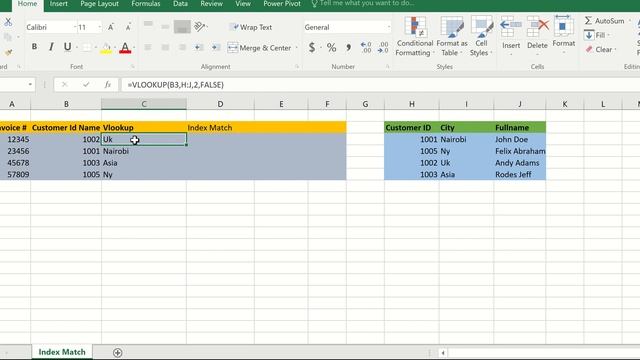Click the formula bar Cancel X button

coord(64,84)
